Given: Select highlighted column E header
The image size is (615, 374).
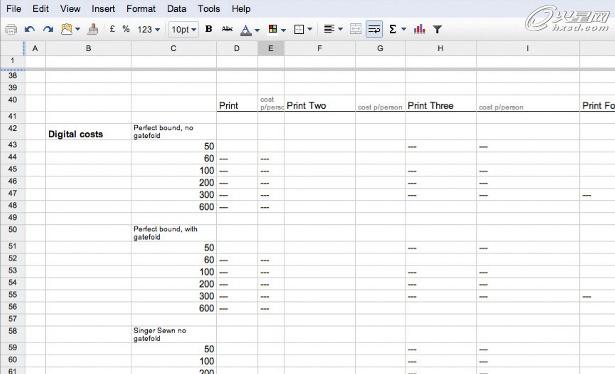Looking at the screenshot, I should tap(271, 48).
